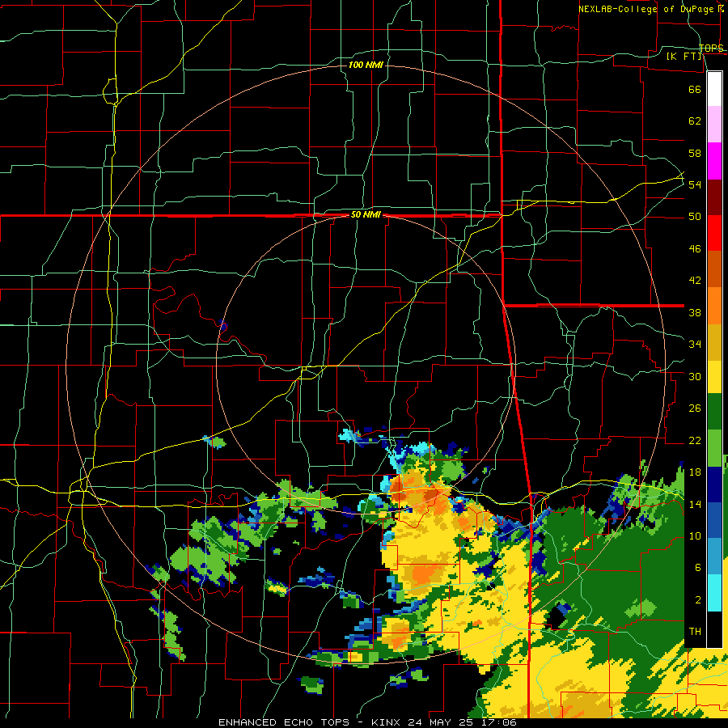Click the gold mustard legend swatch
The height and width of the screenshot is (728, 728).
coord(714,342)
